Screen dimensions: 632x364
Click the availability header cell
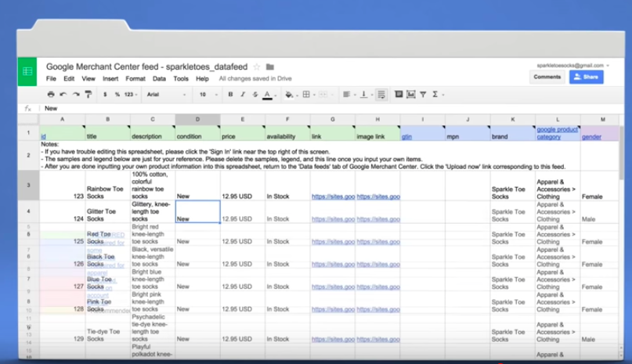pyautogui.click(x=287, y=132)
